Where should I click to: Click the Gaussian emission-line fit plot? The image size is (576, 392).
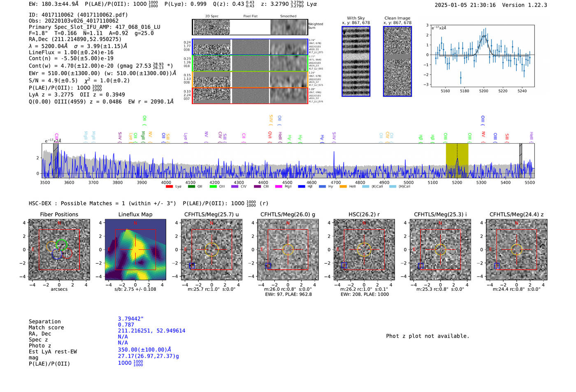pyautogui.click(x=483, y=56)
